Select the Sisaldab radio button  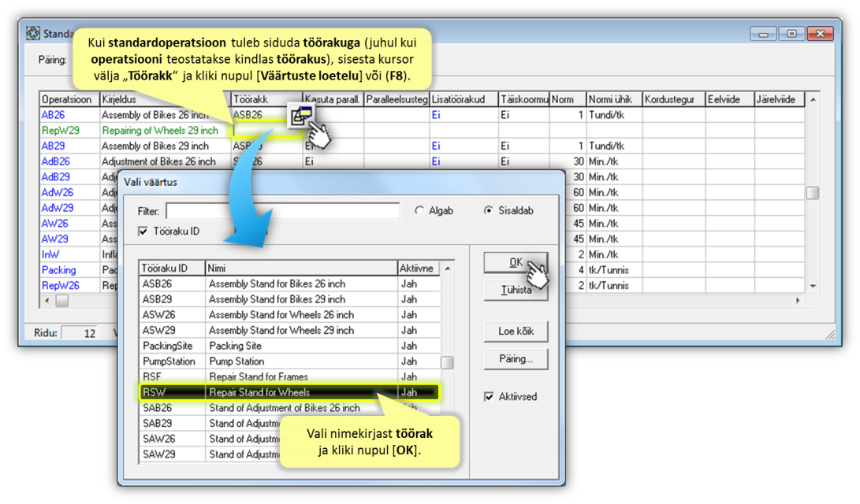488,211
